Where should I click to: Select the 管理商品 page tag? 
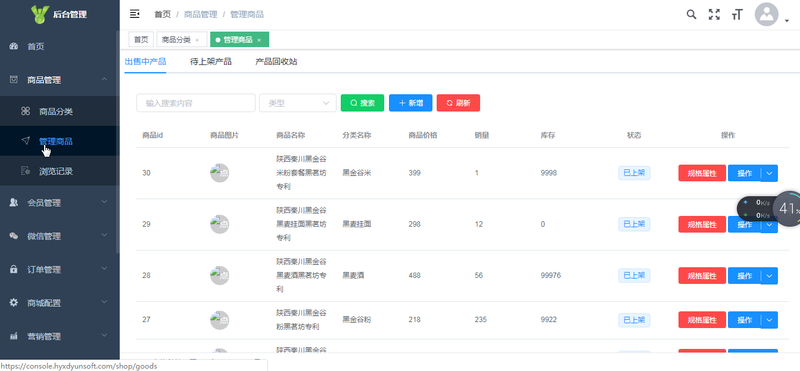click(x=239, y=39)
